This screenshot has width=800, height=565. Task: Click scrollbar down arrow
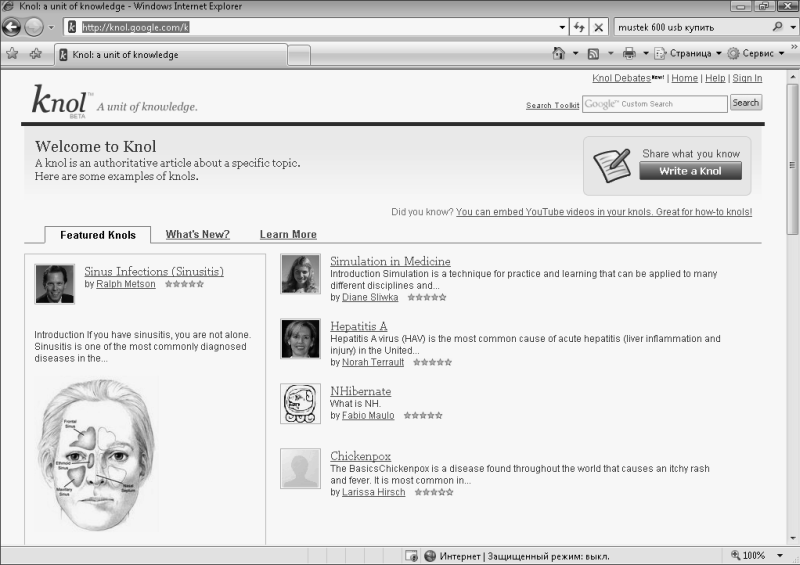click(793, 538)
